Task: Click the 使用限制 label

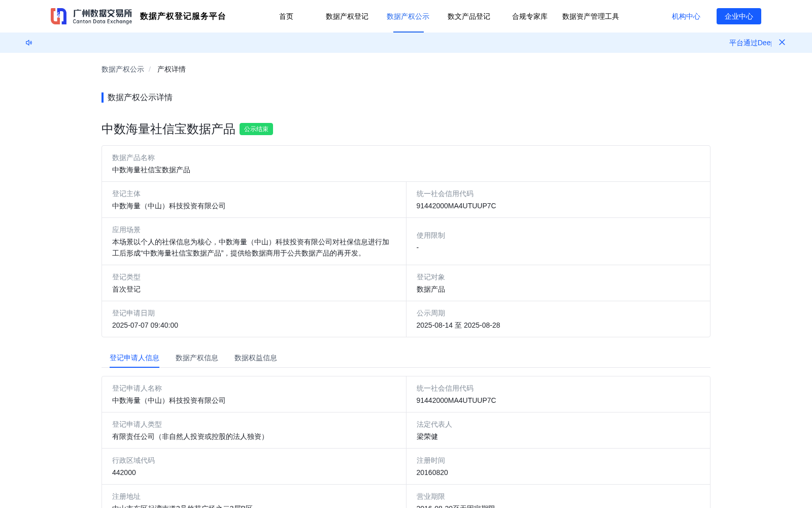Action: tap(431, 235)
